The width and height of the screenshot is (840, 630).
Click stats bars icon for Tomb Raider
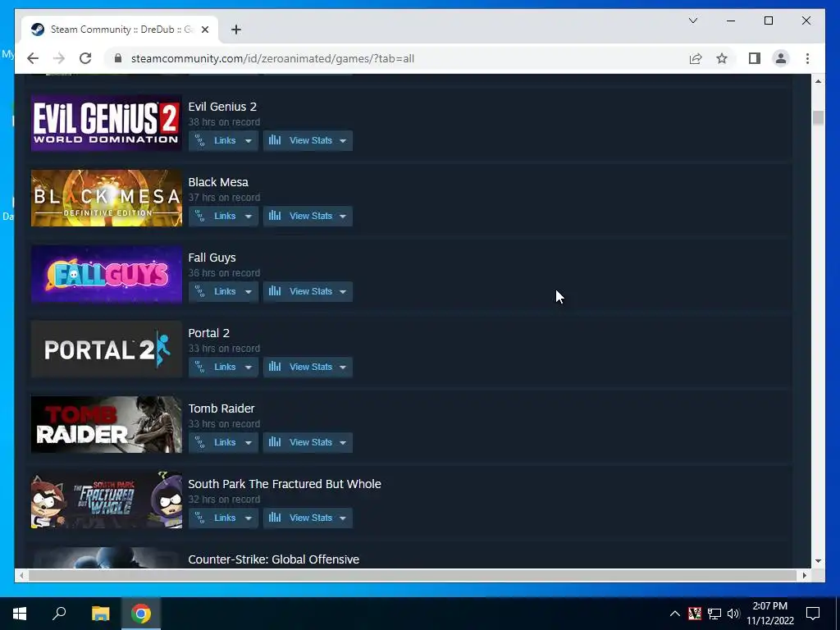pyautogui.click(x=275, y=442)
